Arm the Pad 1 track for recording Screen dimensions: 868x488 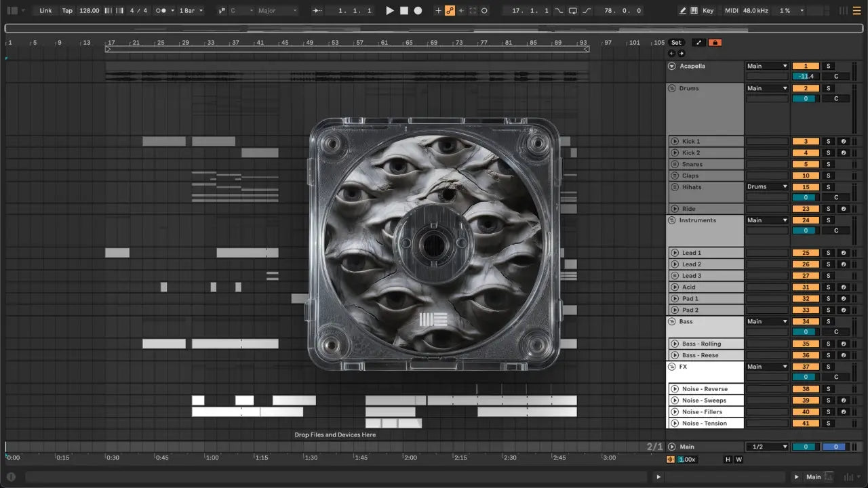click(x=843, y=299)
